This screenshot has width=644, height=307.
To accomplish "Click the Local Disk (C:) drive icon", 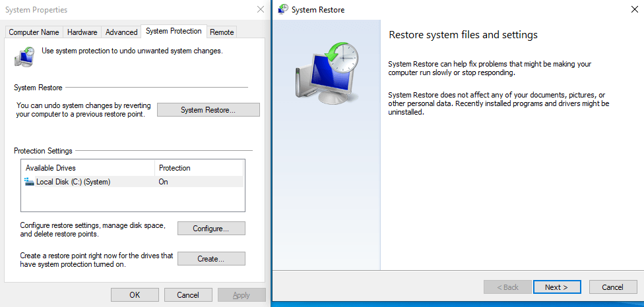I will [29, 182].
